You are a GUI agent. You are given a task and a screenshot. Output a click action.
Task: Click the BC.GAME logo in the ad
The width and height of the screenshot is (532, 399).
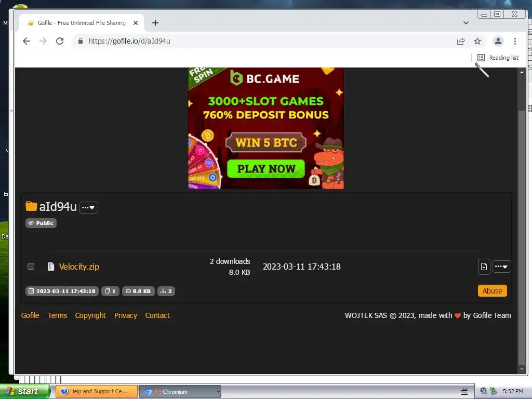tap(265, 78)
